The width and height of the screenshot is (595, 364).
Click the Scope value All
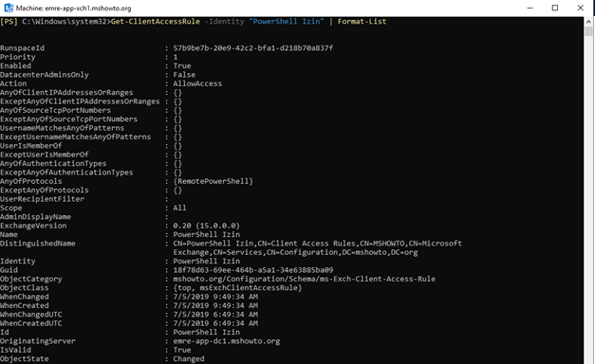[x=179, y=208]
